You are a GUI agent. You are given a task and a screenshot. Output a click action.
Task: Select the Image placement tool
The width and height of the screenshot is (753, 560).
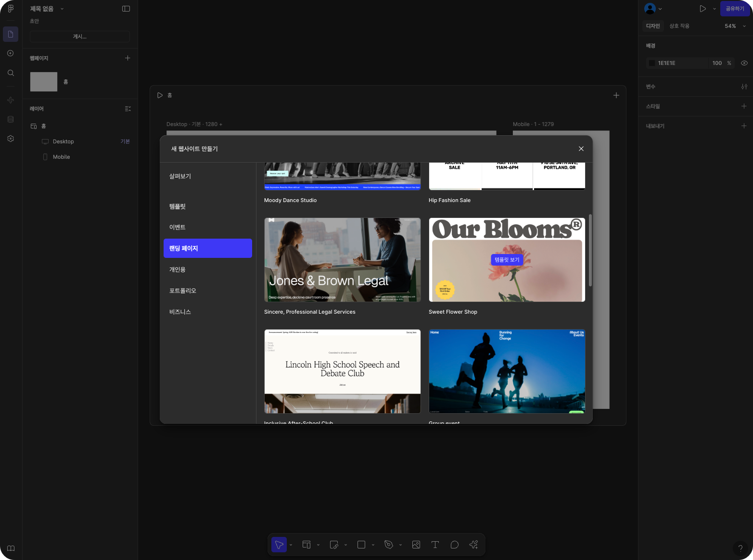tap(416, 545)
